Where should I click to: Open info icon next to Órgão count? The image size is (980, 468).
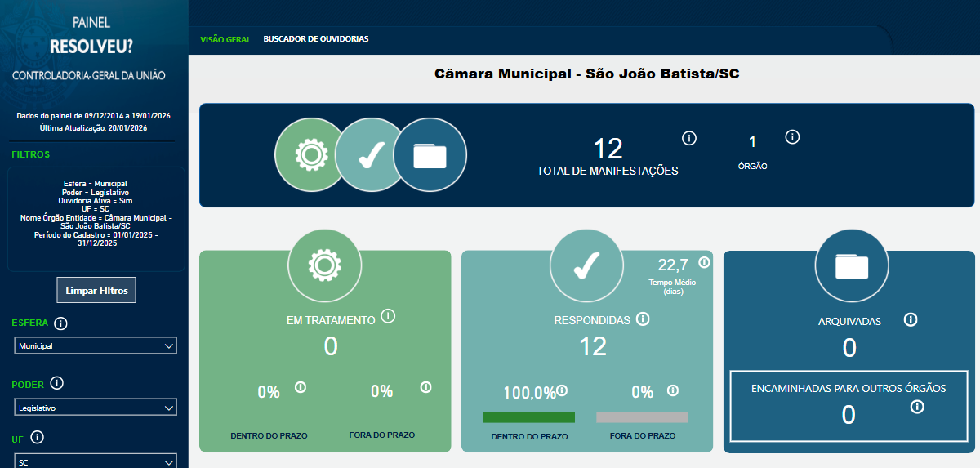pyautogui.click(x=791, y=137)
